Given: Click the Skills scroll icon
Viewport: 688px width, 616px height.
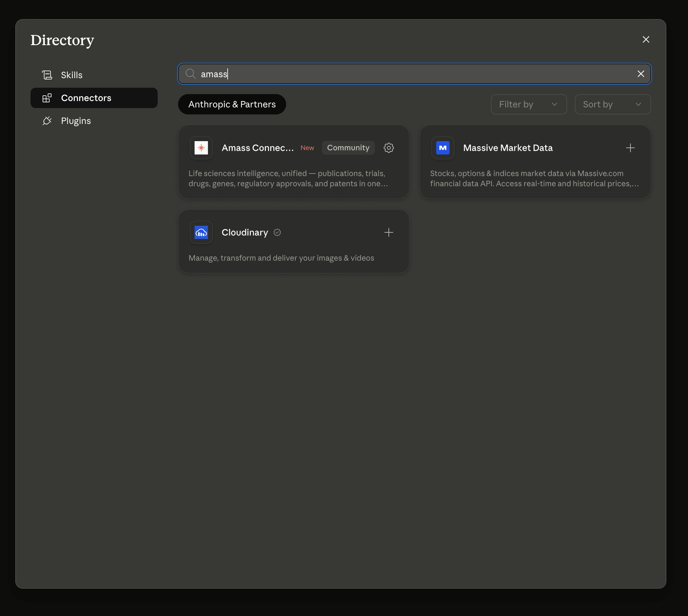Looking at the screenshot, I should (x=47, y=75).
